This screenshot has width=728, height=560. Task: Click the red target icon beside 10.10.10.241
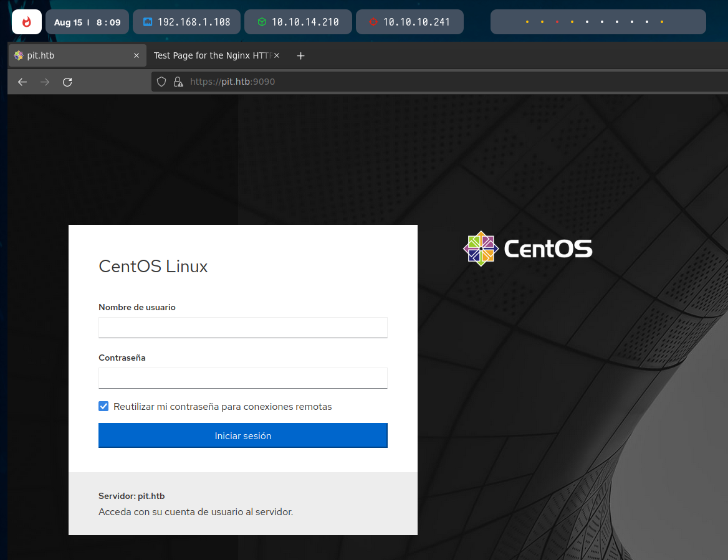(373, 22)
